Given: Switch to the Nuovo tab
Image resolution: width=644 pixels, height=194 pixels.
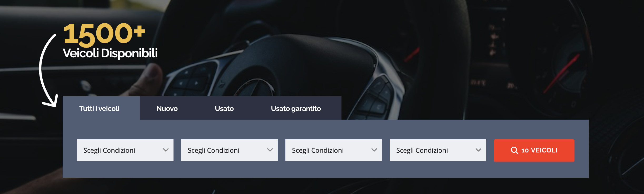Looking at the screenshot, I should [167, 108].
